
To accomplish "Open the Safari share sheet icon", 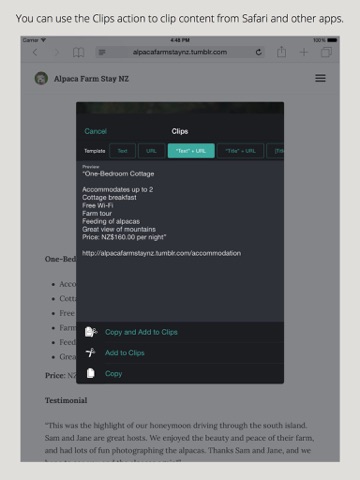I will 281,52.
